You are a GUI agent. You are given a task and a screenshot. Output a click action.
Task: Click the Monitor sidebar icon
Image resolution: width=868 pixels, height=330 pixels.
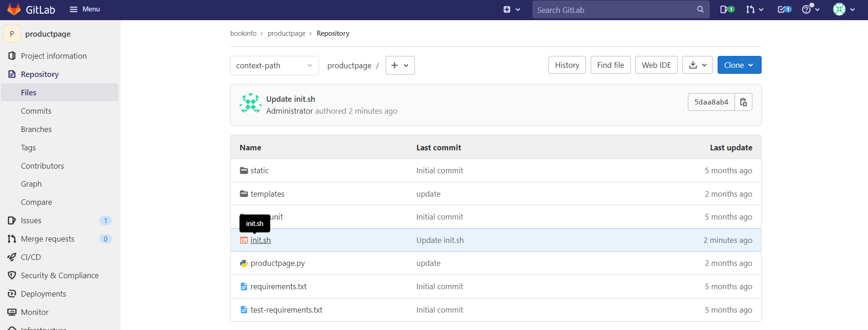pos(12,312)
